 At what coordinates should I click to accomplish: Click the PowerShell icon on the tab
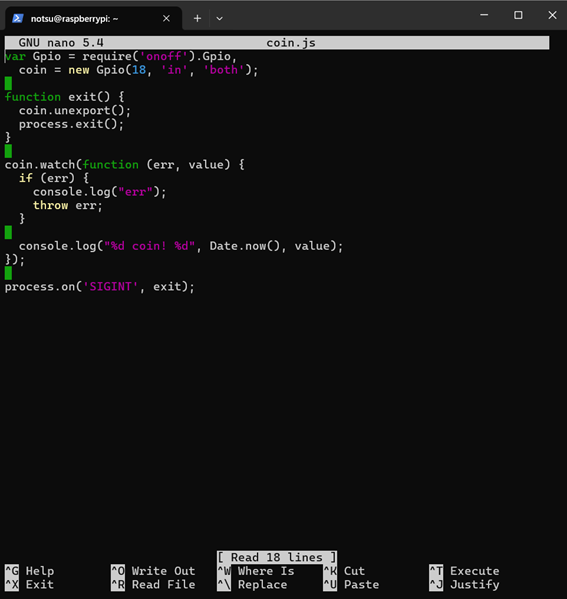(x=18, y=18)
